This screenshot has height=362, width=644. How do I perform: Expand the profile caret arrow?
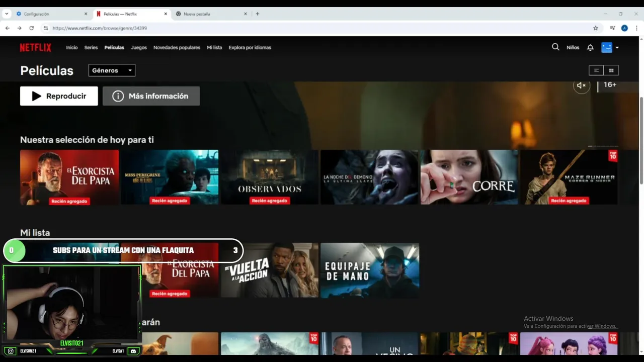coord(617,48)
